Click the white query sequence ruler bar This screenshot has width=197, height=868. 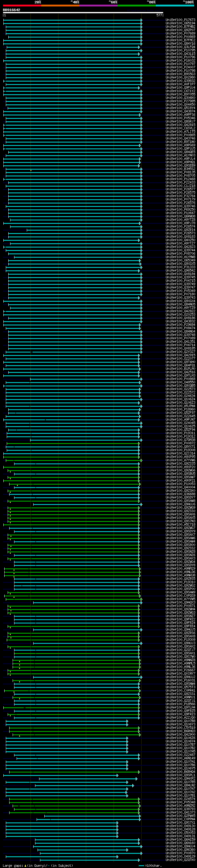coord(83,13)
